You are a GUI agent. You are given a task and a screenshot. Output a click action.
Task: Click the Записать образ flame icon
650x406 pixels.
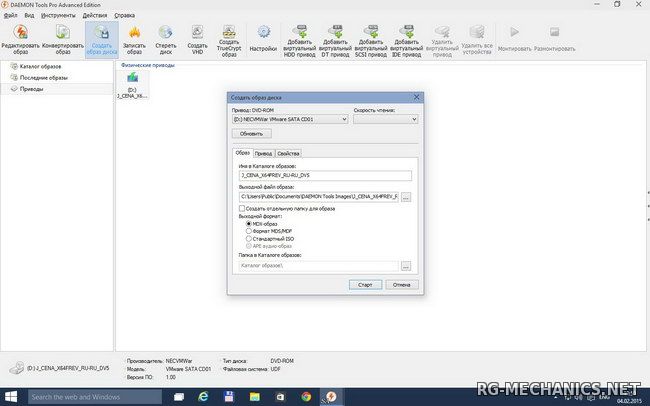pyautogui.click(x=134, y=37)
